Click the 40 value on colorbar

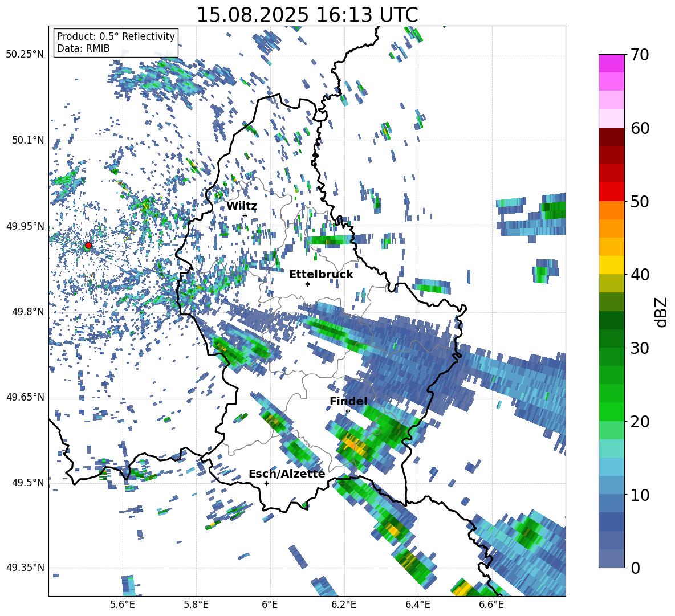click(639, 275)
